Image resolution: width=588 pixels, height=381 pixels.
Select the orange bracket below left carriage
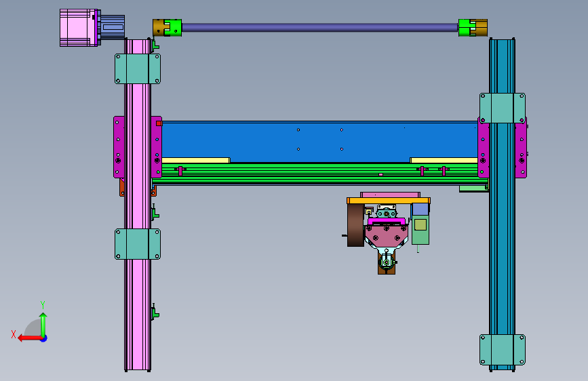pos(121,187)
